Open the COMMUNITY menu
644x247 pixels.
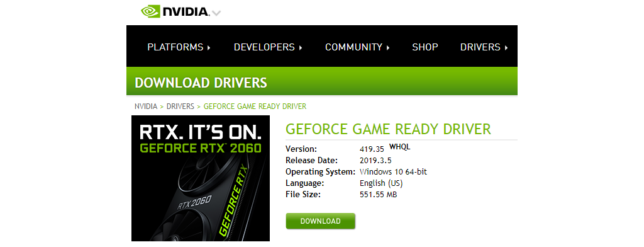[353, 47]
